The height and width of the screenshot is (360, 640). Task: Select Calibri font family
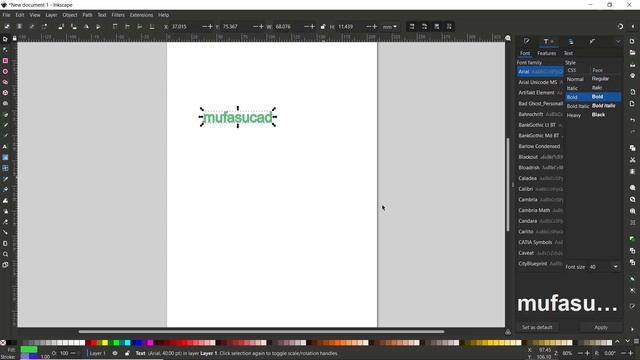(x=540, y=189)
